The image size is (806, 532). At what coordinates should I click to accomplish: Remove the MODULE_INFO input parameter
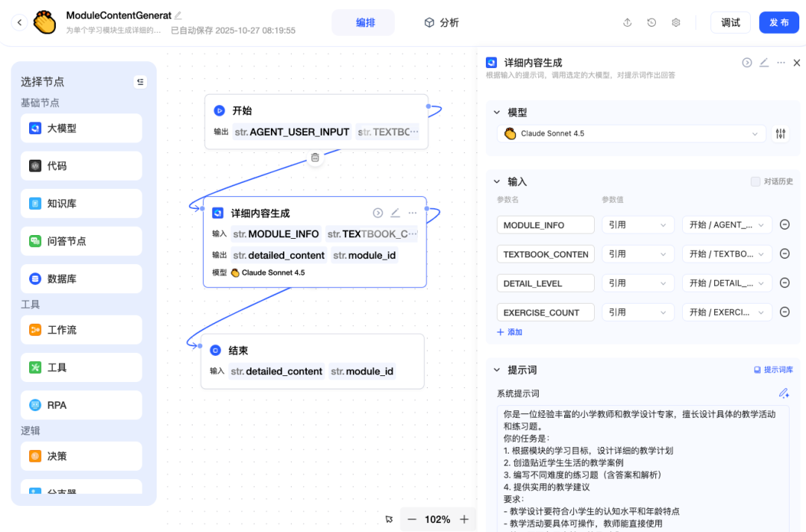point(784,225)
